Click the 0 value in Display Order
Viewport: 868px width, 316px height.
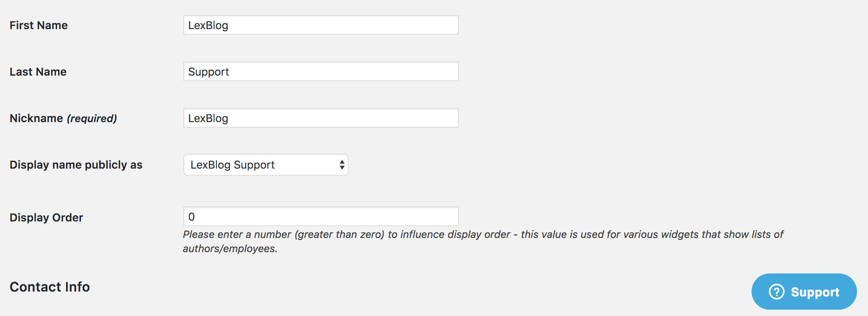pyautogui.click(x=192, y=217)
